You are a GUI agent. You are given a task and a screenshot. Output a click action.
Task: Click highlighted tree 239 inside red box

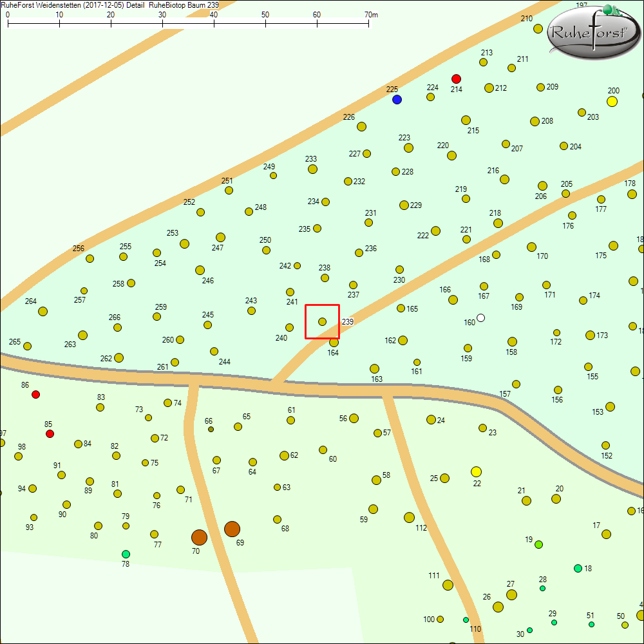tap(322, 321)
